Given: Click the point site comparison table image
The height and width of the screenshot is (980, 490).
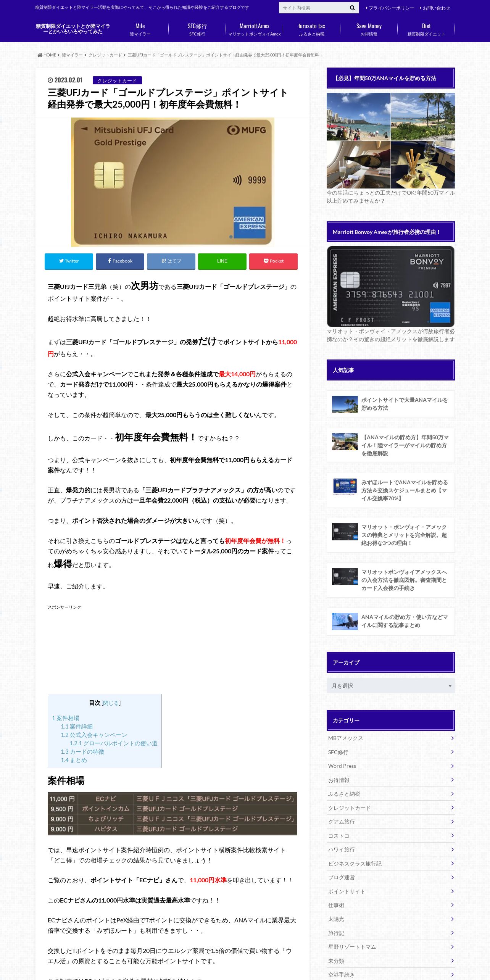Looking at the screenshot, I should 172,814.
